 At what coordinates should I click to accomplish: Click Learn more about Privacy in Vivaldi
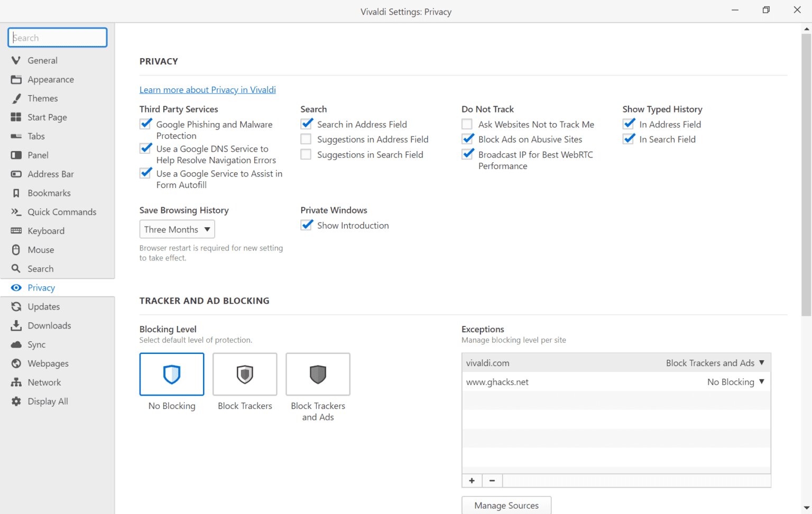tap(208, 90)
